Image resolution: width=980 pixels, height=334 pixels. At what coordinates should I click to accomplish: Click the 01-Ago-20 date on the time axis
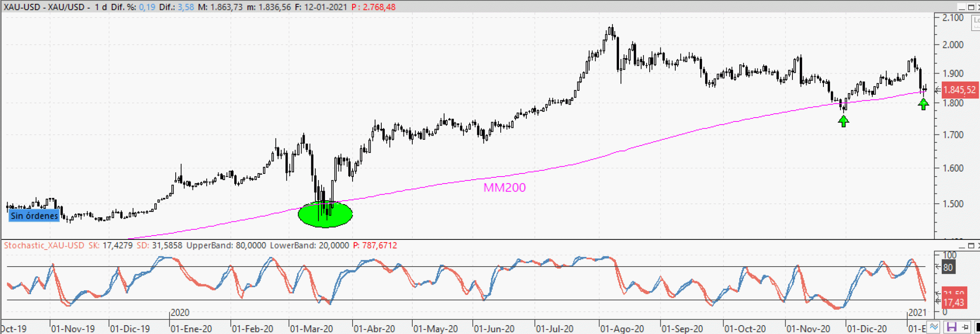point(622,329)
